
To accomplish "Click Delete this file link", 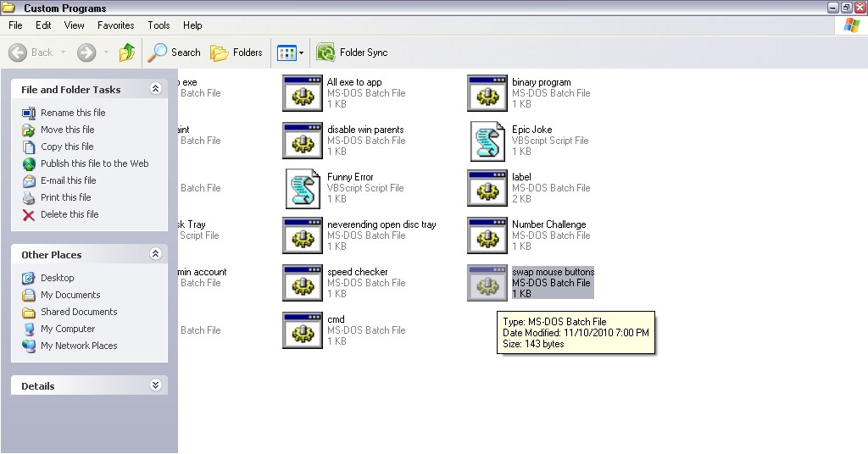I will point(70,214).
